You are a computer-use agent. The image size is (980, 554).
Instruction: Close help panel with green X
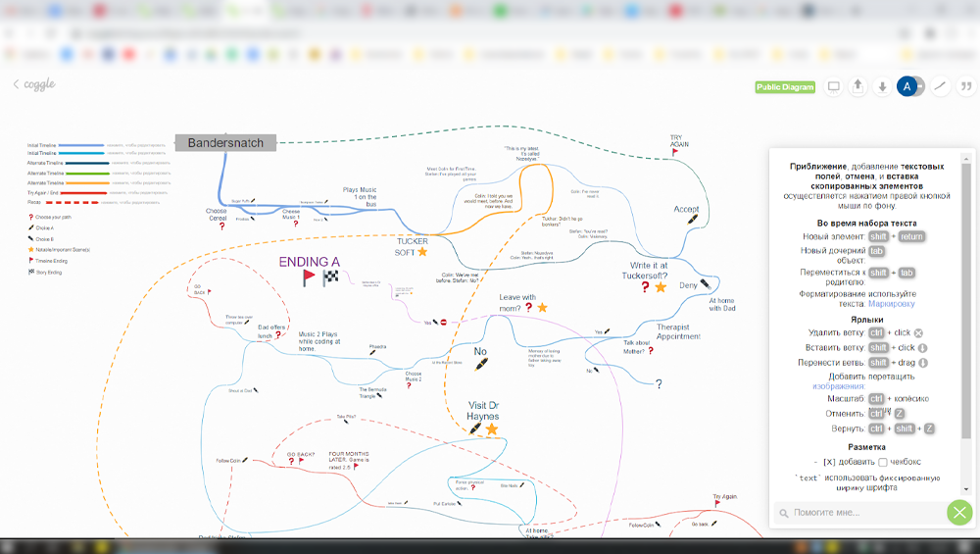click(x=959, y=513)
